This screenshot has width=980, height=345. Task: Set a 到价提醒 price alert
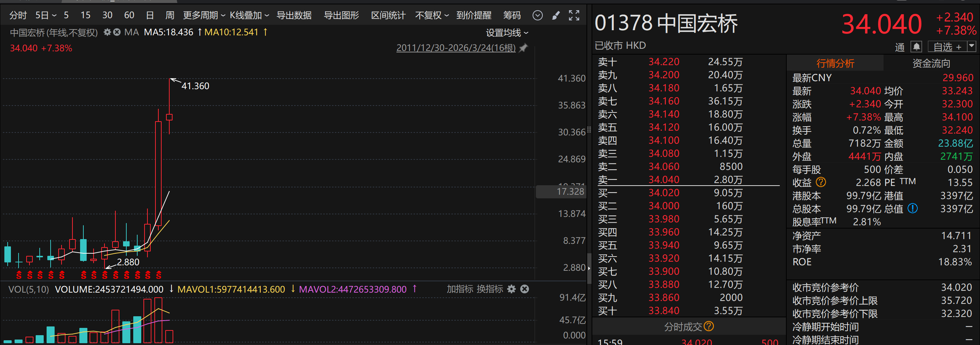474,15
